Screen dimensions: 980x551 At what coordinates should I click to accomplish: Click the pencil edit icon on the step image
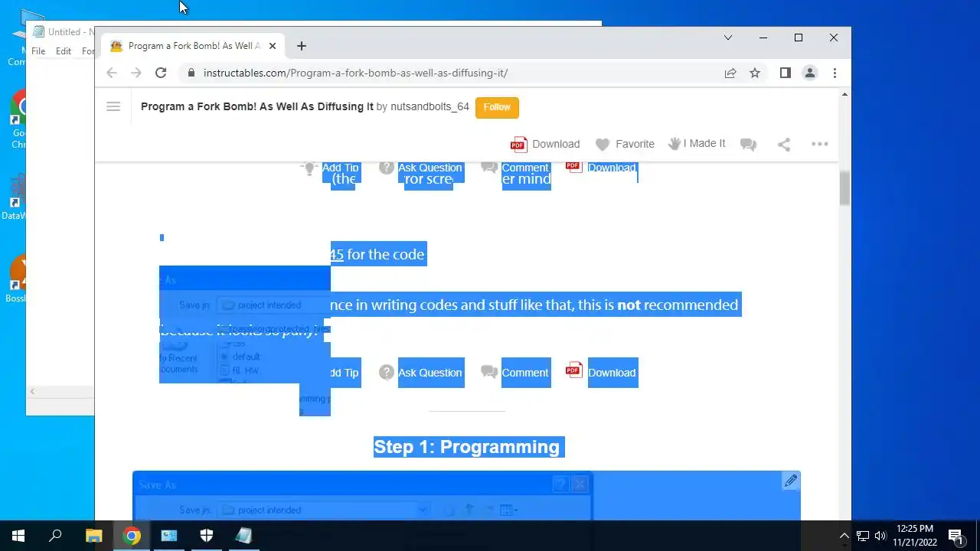coord(791,481)
